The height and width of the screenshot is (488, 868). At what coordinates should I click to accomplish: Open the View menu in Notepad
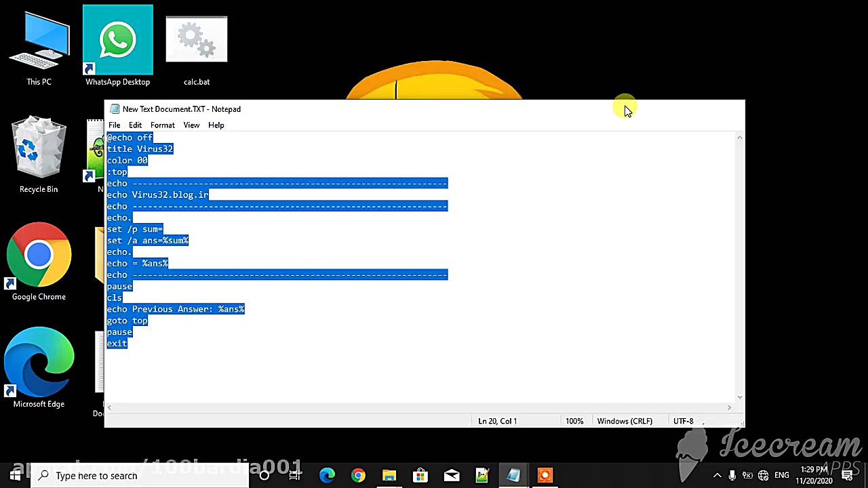tap(191, 125)
